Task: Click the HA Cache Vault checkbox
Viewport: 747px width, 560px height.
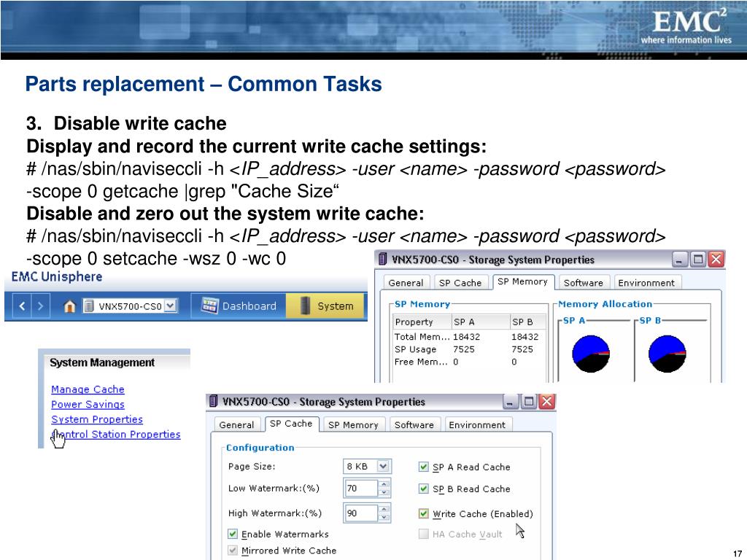Action: coord(423,534)
